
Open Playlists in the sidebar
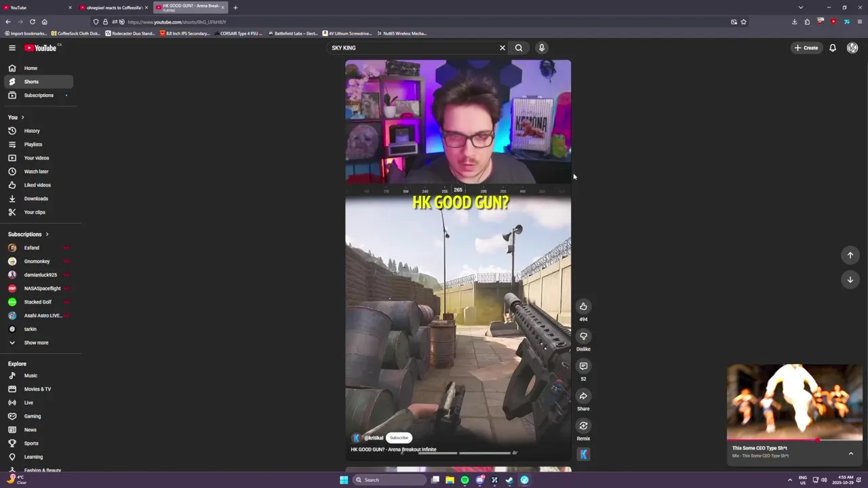(38, 144)
